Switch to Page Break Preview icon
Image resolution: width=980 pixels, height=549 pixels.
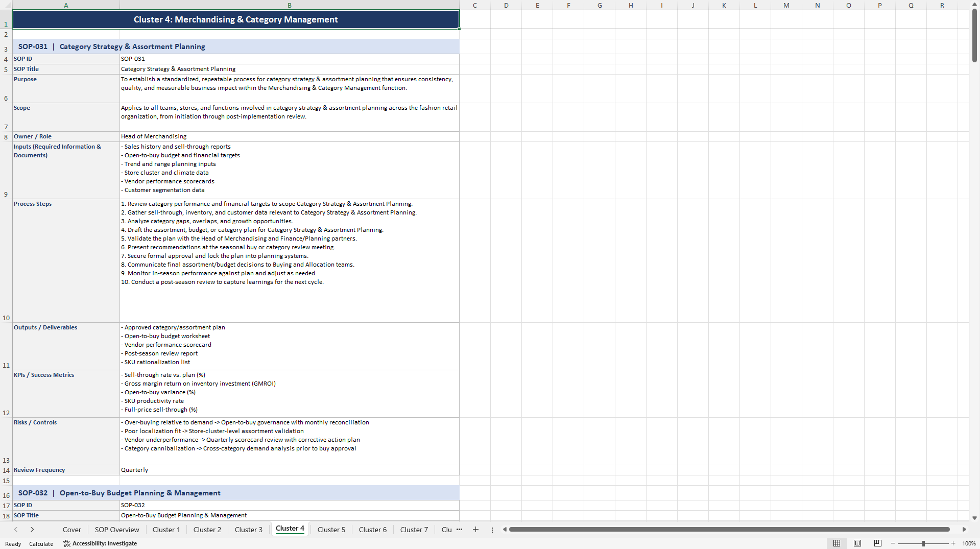click(878, 543)
